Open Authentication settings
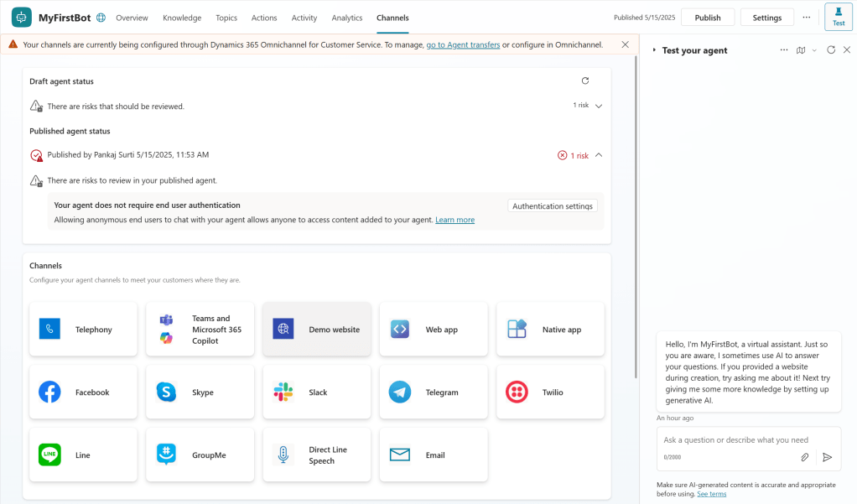This screenshot has width=857, height=504. click(x=553, y=206)
